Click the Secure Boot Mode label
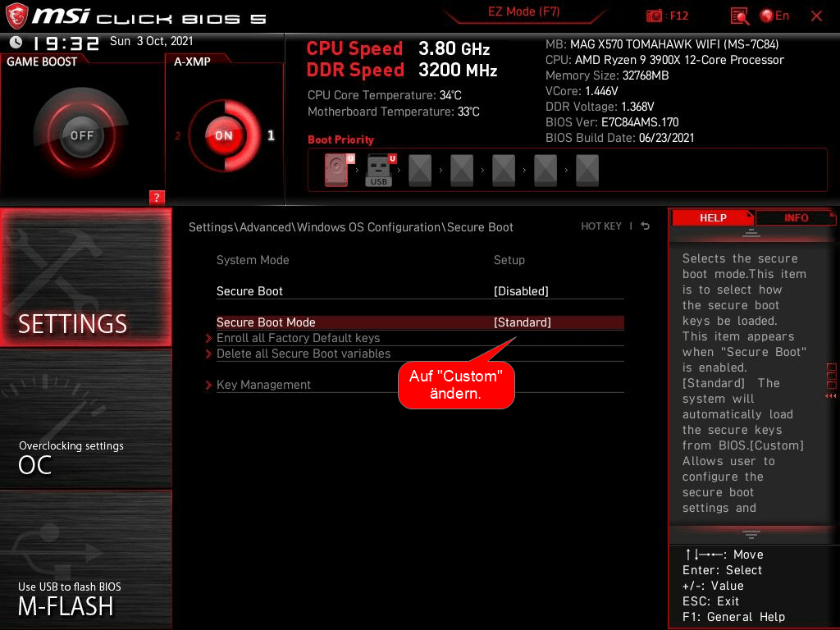The height and width of the screenshot is (630, 840). 266,322
